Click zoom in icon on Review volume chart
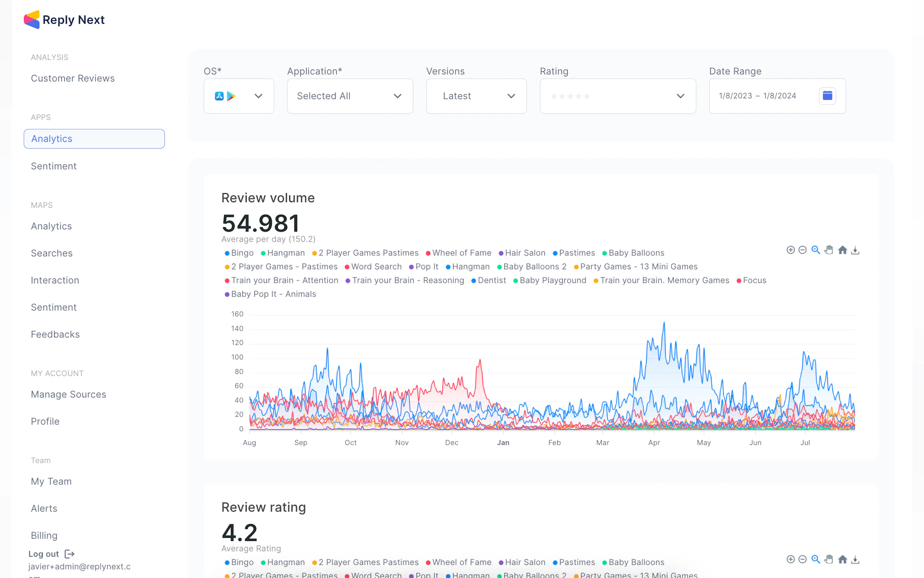924x578 pixels. 790,250
